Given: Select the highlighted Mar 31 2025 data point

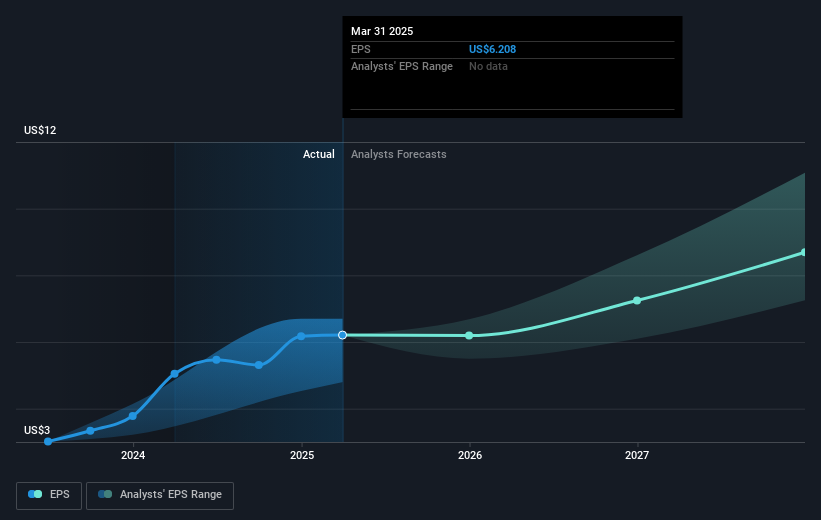Looking at the screenshot, I should [x=342, y=335].
